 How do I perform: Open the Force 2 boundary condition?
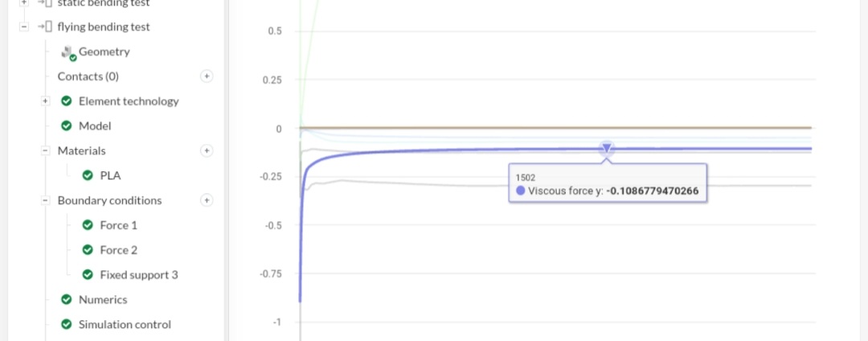click(x=118, y=250)
